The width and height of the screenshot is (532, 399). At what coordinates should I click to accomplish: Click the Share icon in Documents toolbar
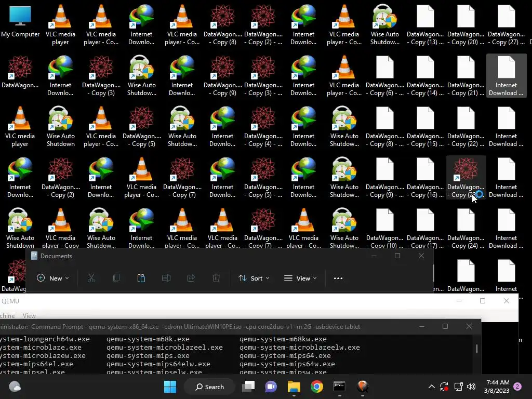click(191, 278)
